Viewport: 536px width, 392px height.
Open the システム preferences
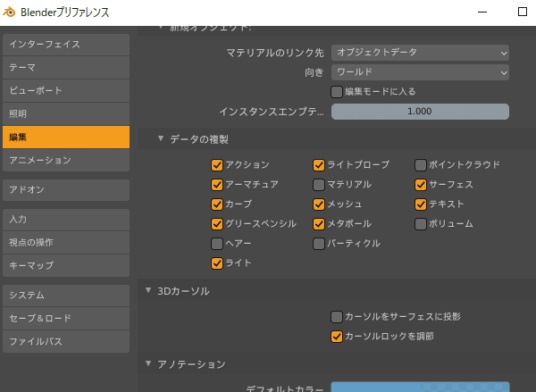pyautogui.click(x=66, y=296)
